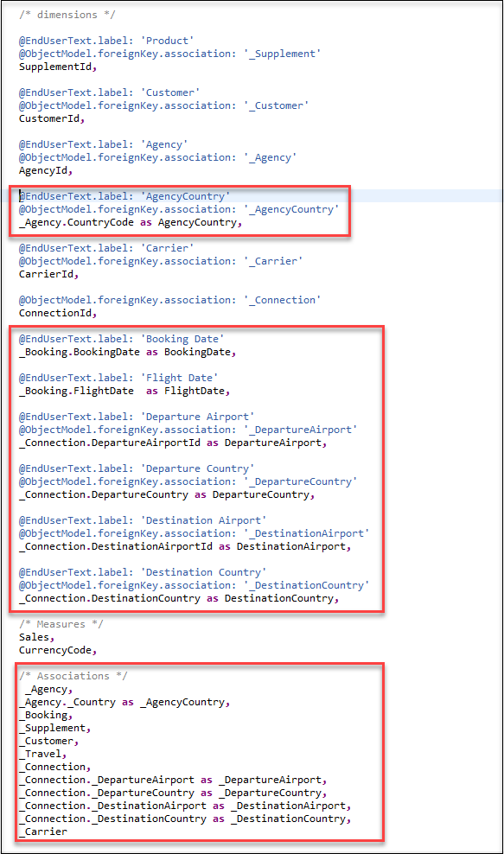Click the foreignKey association '_DestinationAirport' line
Image resolution: width=504 pixels, height=854 pixels.
(x=194, y=534)
